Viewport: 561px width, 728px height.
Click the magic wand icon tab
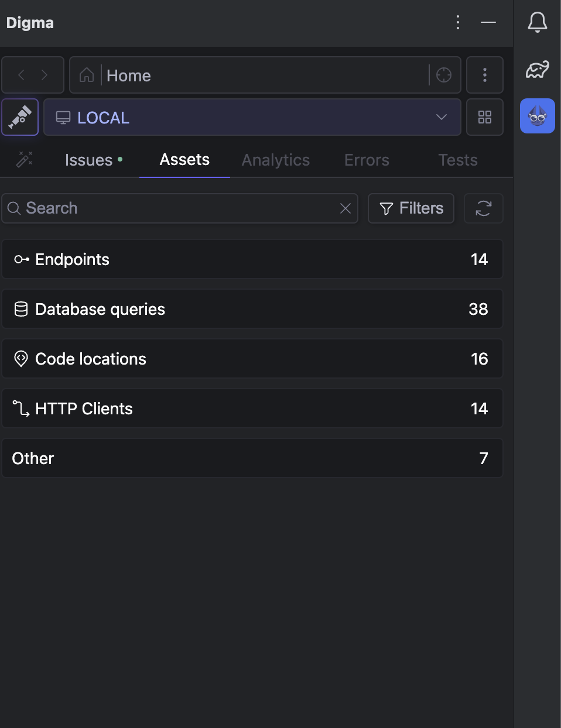[25, 159]
